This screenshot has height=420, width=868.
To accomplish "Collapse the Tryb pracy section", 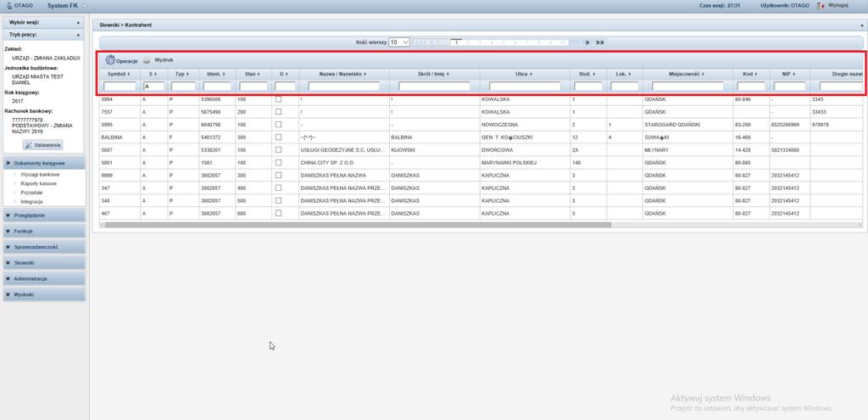I will click(x=43, y=34).
